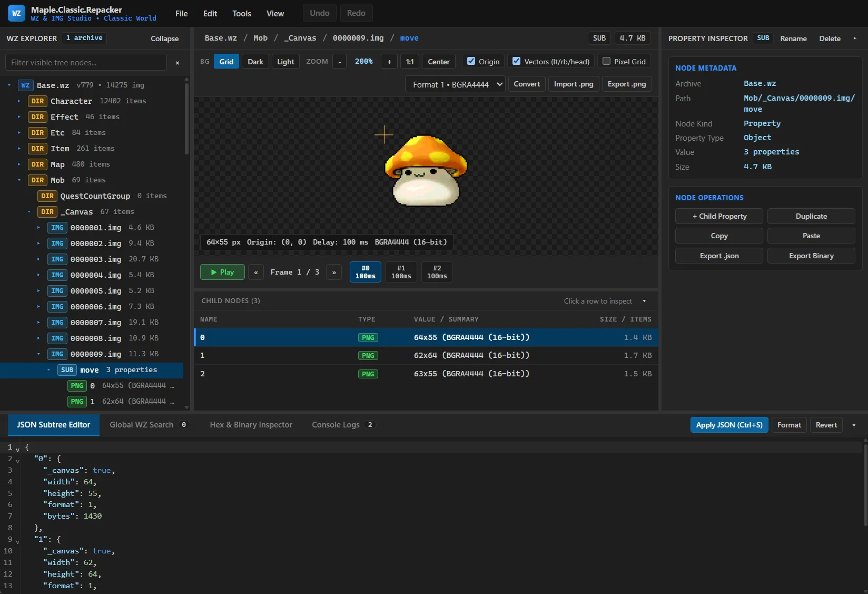Zoom out with the minus button
This screenshot has height=594, width=868.
tap(340, 62)
